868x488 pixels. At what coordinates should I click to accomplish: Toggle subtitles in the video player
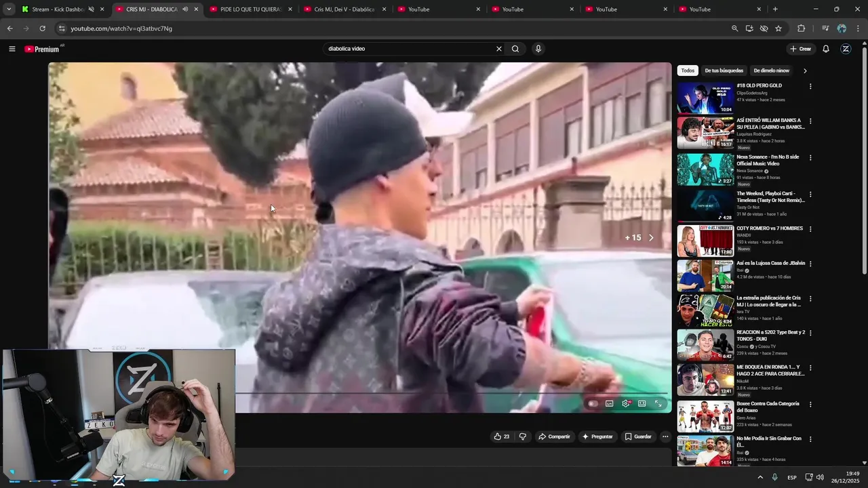tap(610, 403)
